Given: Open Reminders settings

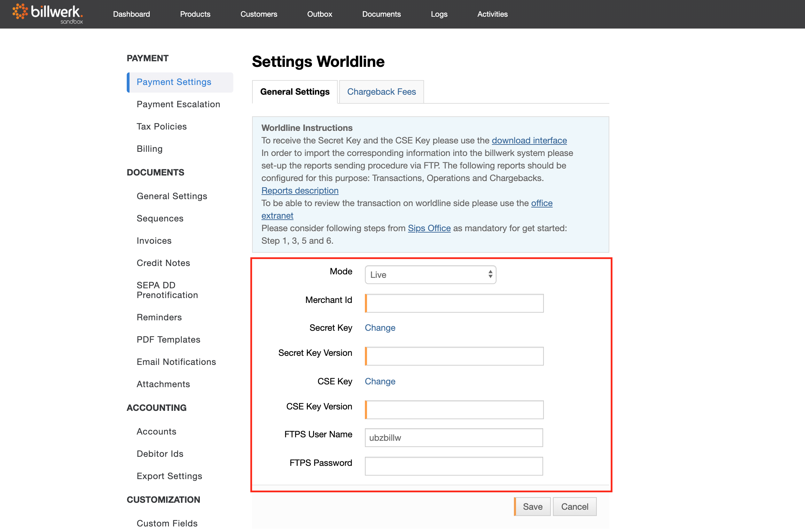Looking at the screenshot, I should pos(159,318).
